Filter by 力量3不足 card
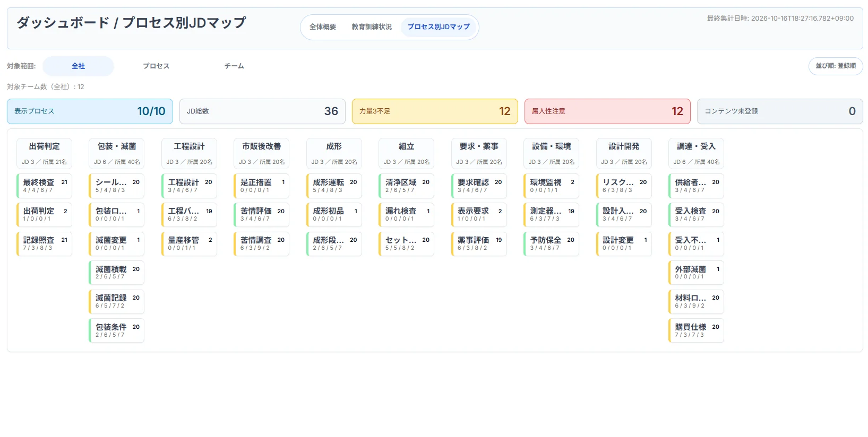The height and width of the screenshot is (437, 868). click(435, 111)
